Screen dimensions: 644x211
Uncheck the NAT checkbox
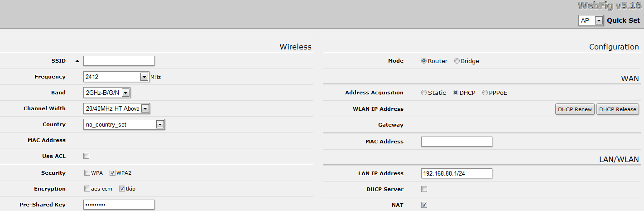(x=424, y=205)
